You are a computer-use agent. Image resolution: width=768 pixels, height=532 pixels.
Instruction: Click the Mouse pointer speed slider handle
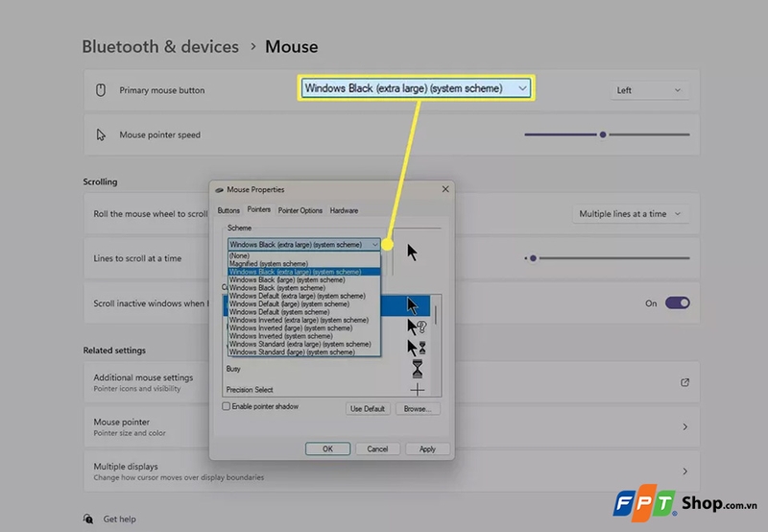click(603, 134)
